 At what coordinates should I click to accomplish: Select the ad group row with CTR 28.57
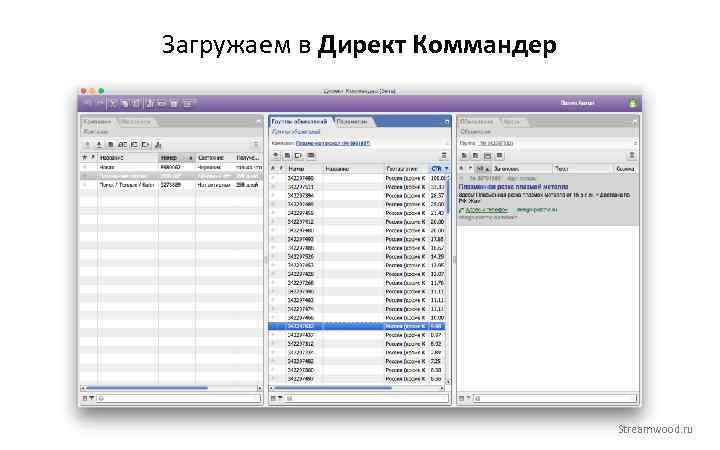click(357, 195)
